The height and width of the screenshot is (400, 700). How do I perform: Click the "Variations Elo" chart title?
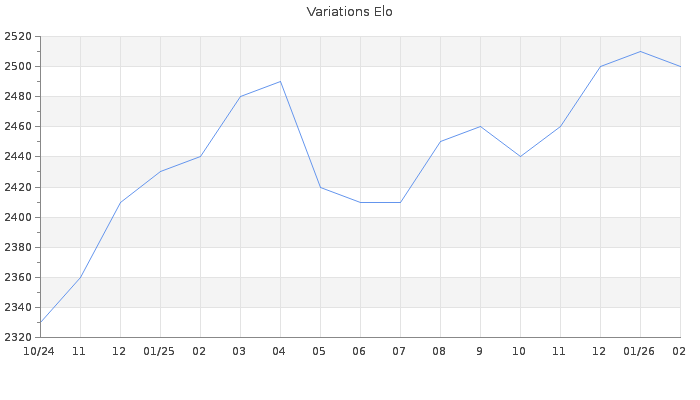(x=349, y=12)
